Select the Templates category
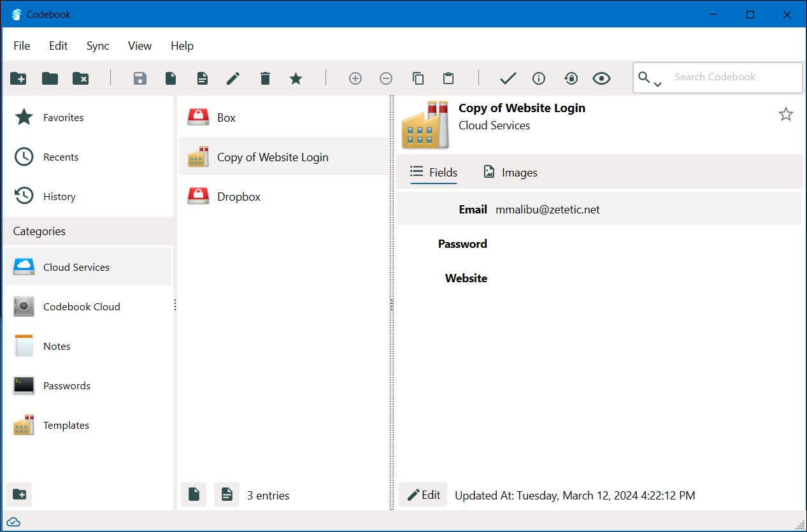The width and height of the screenshot is (807, 532). 88,426
